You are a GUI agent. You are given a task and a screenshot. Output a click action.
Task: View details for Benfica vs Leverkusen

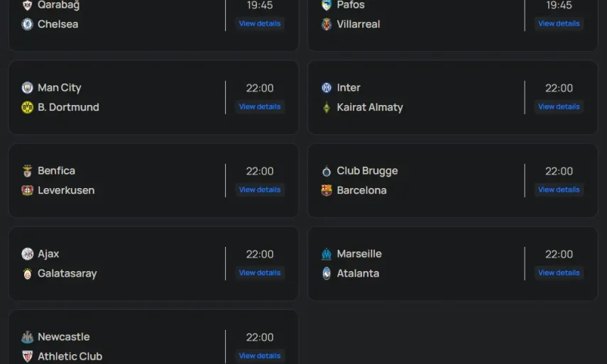coord(260,189)
